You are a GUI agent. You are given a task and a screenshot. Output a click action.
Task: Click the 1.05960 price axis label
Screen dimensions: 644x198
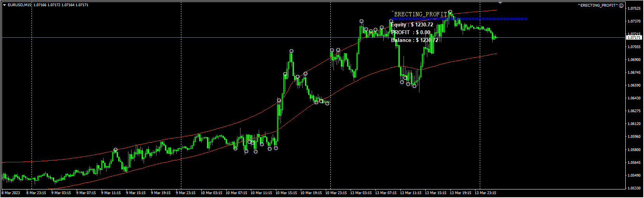point(634,137)
